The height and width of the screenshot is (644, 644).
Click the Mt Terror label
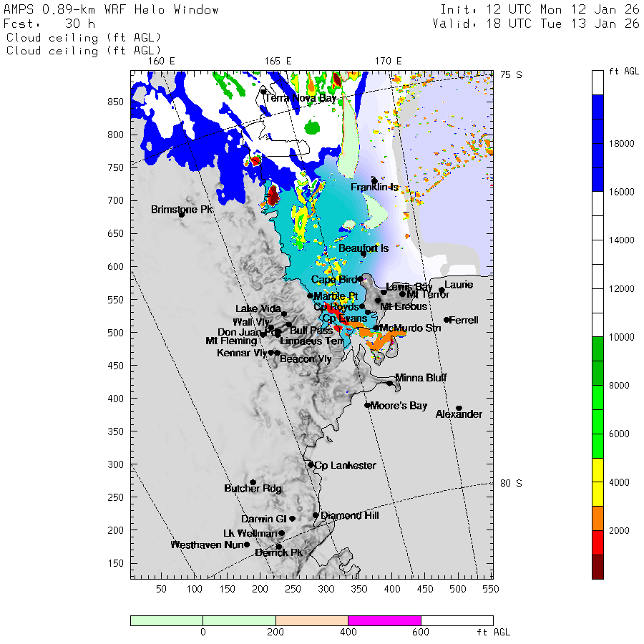point(428,294)
